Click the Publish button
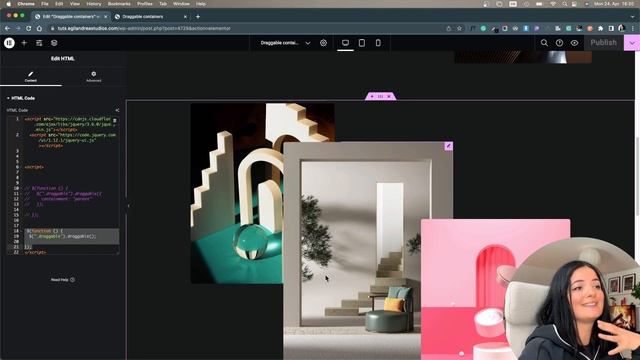The image size is (640, 360). coord(603,43)
